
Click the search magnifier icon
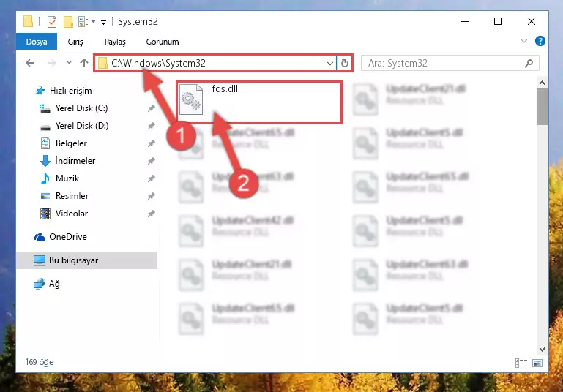click(x=529, y=64)
